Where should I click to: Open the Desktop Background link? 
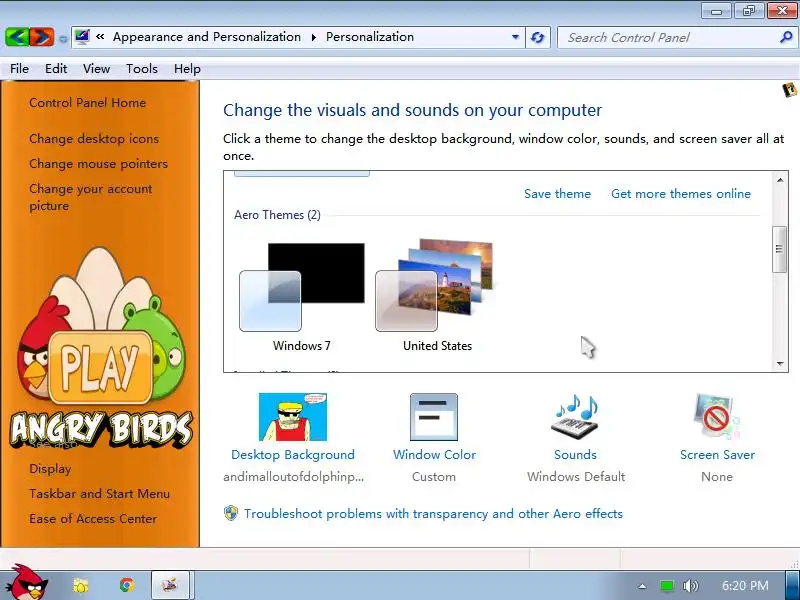(293, 455)
